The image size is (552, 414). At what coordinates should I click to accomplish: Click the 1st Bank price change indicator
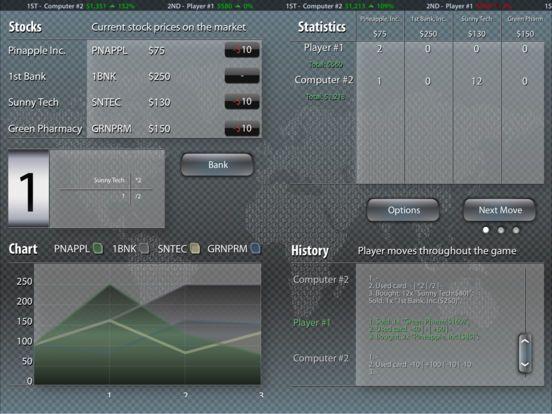[242, 76]
